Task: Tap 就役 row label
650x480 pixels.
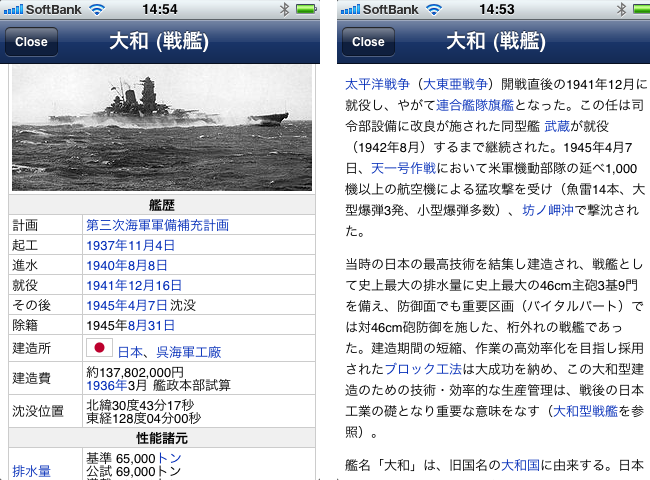Action: [25, 285]
